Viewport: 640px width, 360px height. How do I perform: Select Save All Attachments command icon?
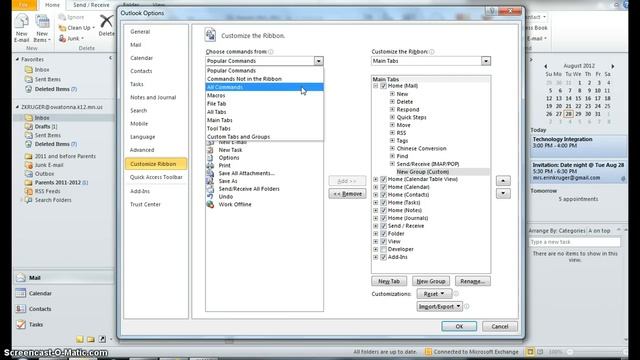(x=210, y=173)
